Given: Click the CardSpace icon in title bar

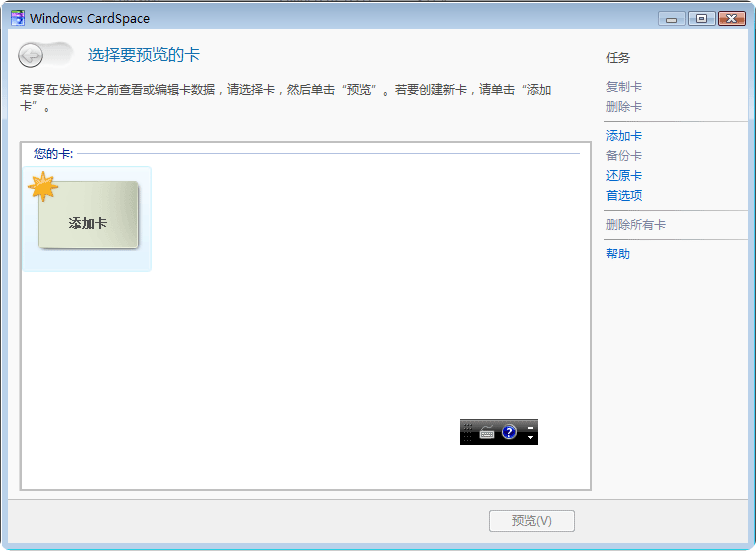Looking at the screenshot, I should pyautogui.click(x=18, y=18).
